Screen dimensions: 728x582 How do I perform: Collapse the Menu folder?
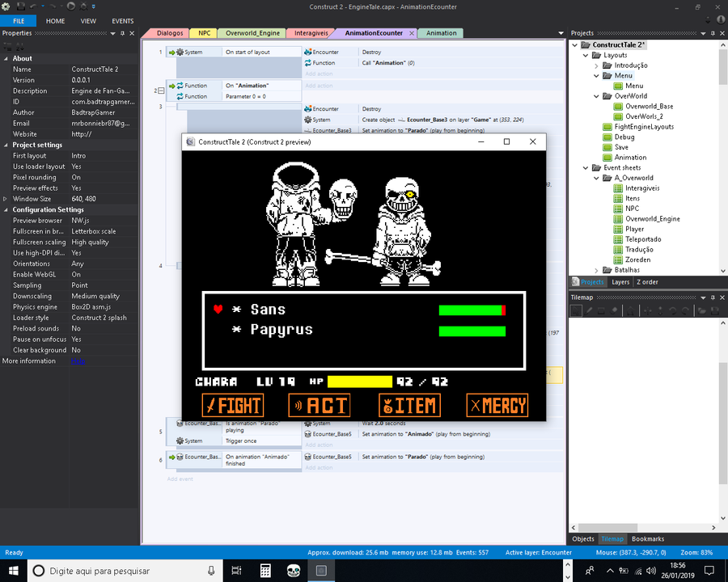[x=597, y=76]
